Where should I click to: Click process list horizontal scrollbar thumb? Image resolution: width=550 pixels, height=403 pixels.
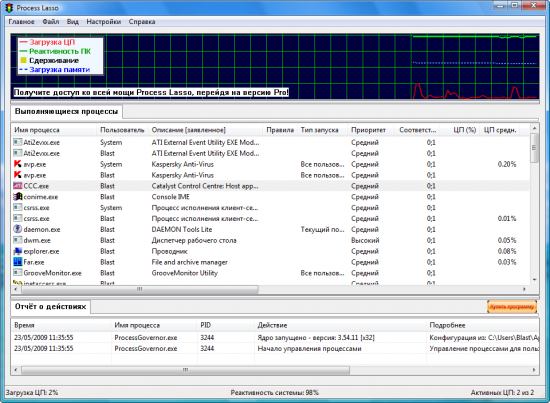pos(140,289)
